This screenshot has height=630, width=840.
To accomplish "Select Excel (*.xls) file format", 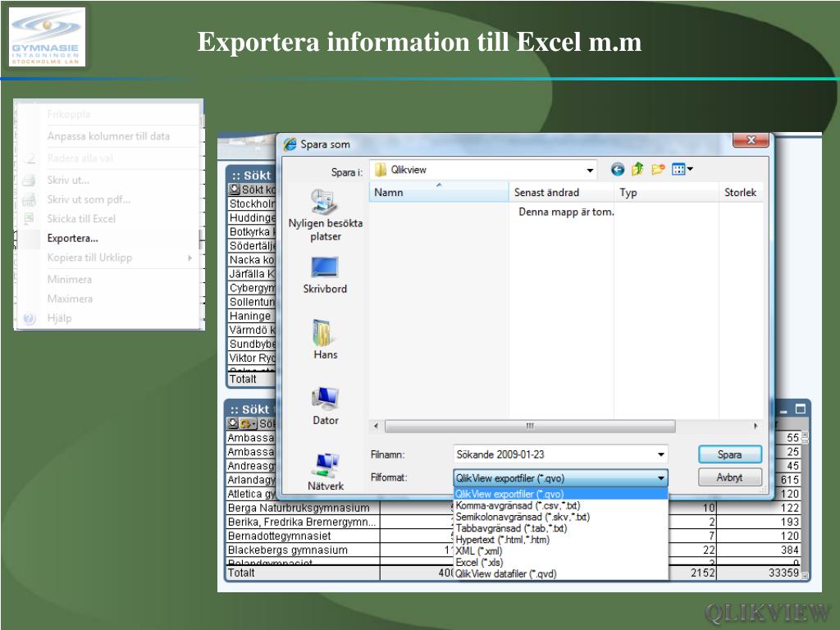I will click(560, 563).
